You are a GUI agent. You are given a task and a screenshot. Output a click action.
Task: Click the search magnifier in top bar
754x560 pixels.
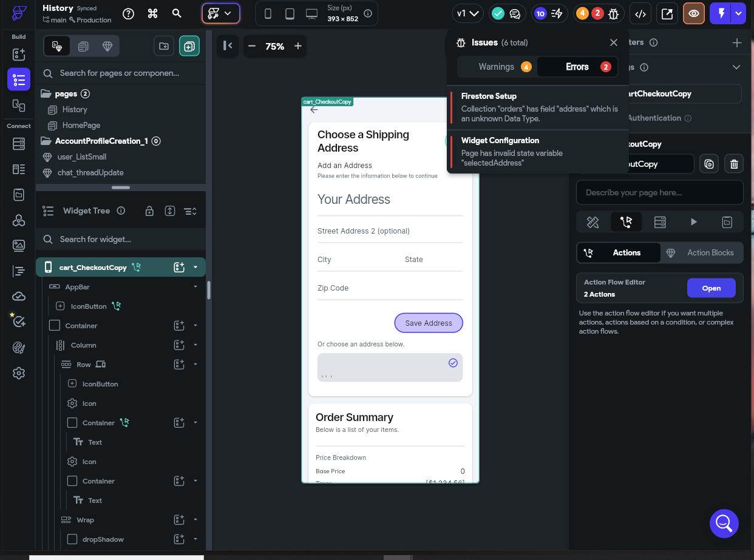[177, 13]
